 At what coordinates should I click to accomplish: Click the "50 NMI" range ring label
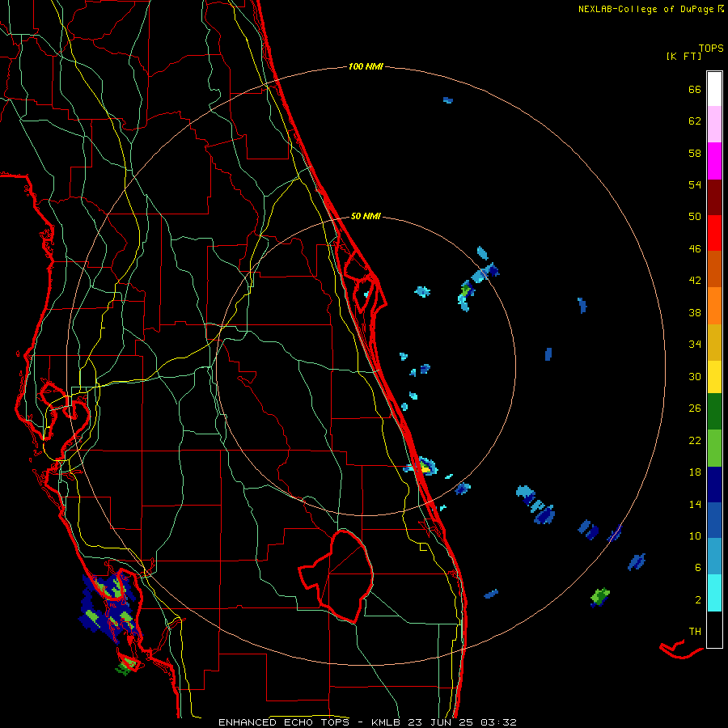[x=366, y=216]
